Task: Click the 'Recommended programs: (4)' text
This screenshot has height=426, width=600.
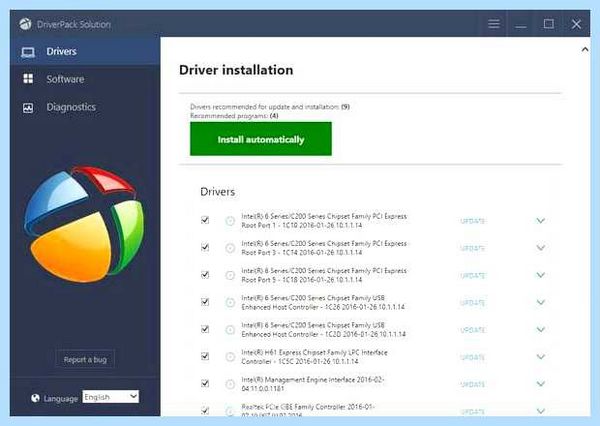Action: [x=234, y=116]
